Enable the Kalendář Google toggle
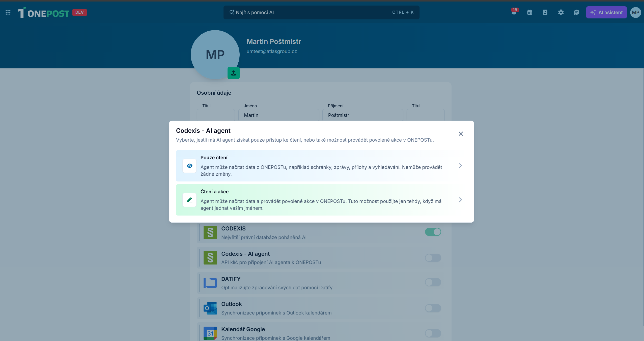Viewport: 644px width, 341px height. pos(433,333)
